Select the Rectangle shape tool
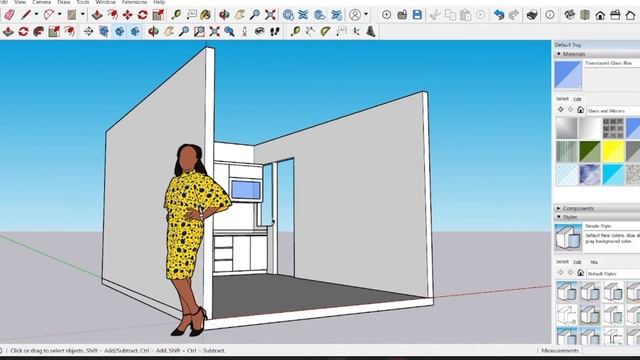 tap(72, 15)
